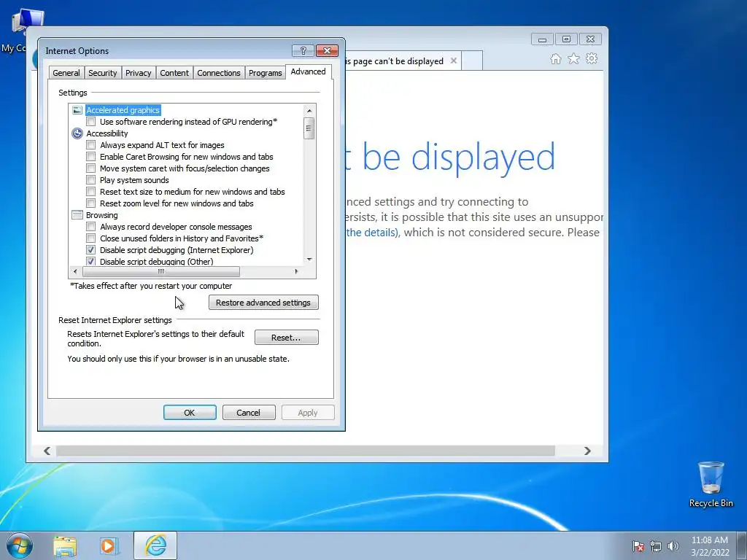Confirm with the OK button
Screen dimensions: 747x560
coord(190,413)
